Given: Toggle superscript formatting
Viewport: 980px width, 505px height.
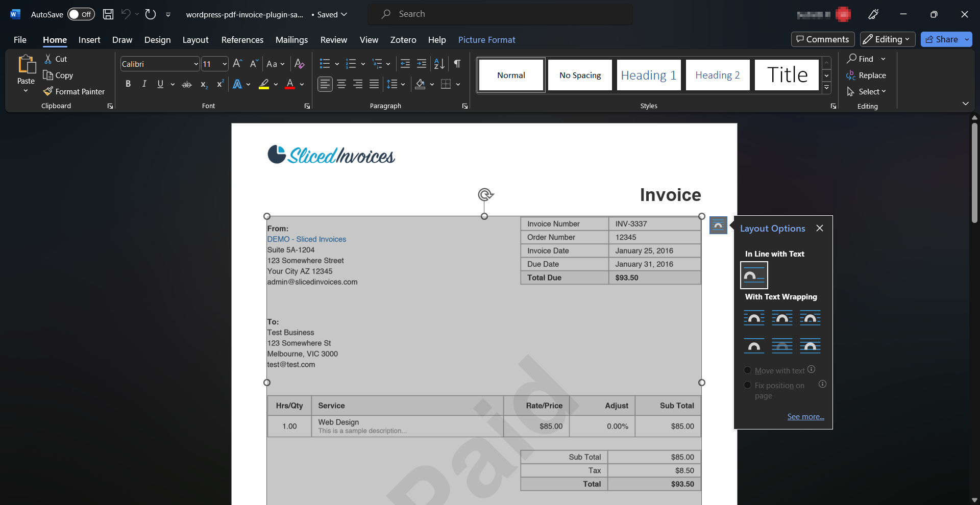Looking at the screenshot, I should click(x=220, y=84).
